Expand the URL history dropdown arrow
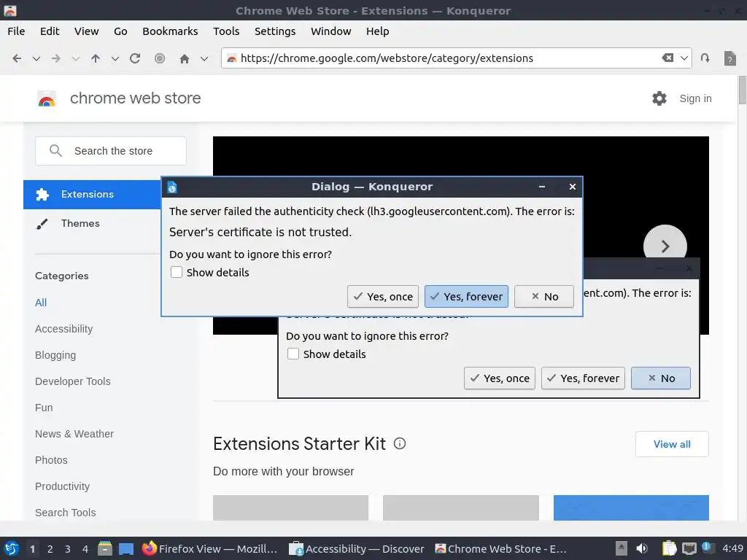The height and width of the screenshot is (560, 747). [684, 58]
